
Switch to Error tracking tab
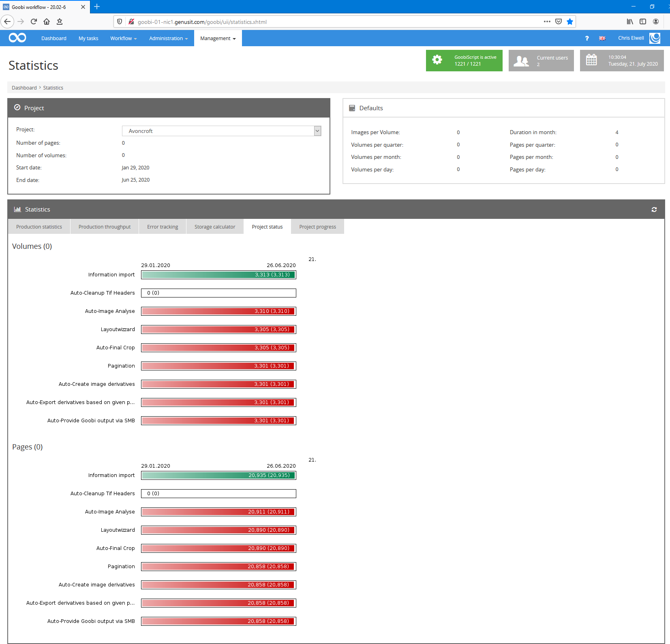tap(163, 227)
